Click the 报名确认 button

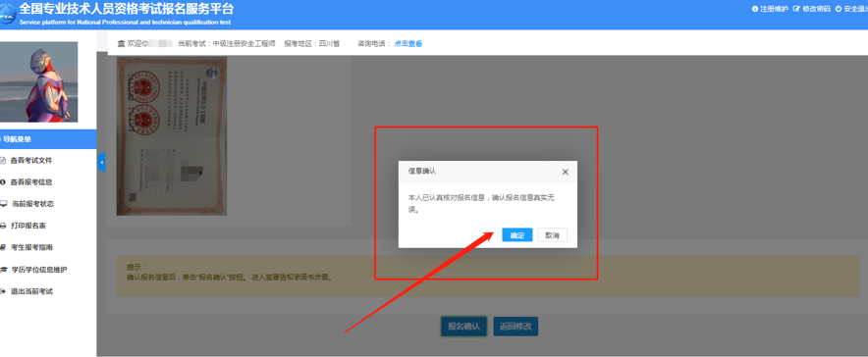463,326
